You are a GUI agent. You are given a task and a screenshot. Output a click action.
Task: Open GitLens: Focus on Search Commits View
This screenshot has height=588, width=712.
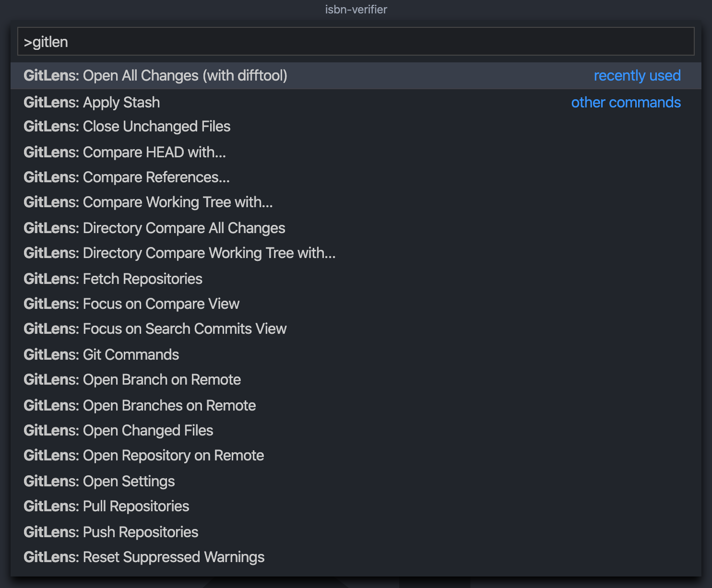(154, 329)
